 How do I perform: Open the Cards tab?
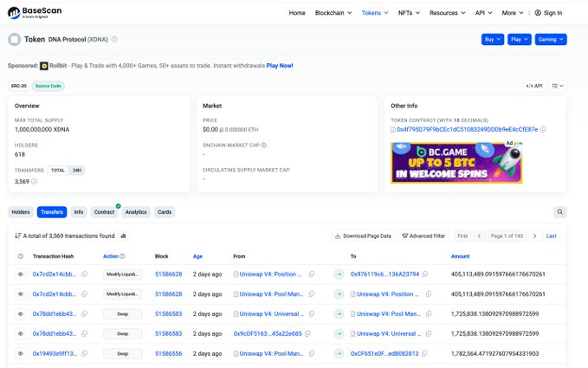(x=165, y=212)
